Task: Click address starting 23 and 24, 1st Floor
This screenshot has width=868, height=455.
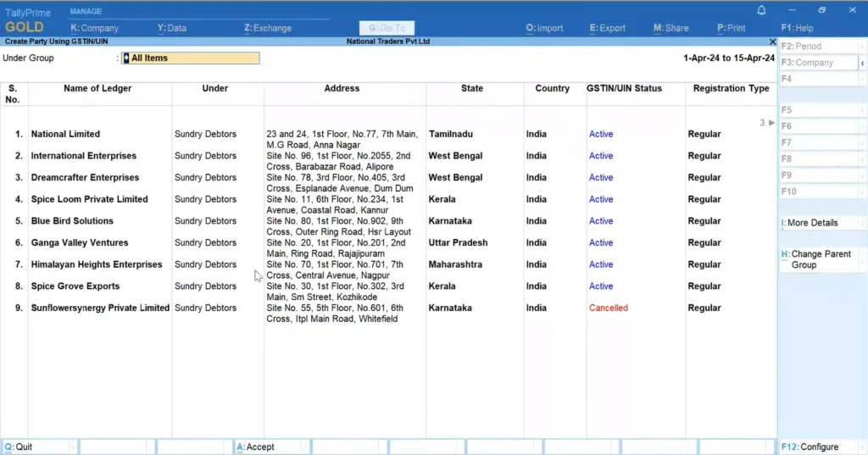Action: (342, 140)
